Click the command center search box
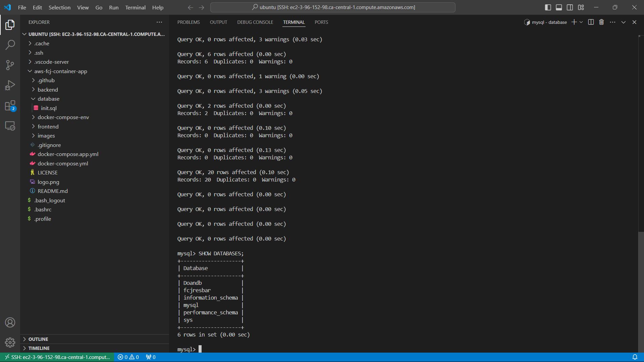 pyautogui.click(x=333, y=7)
